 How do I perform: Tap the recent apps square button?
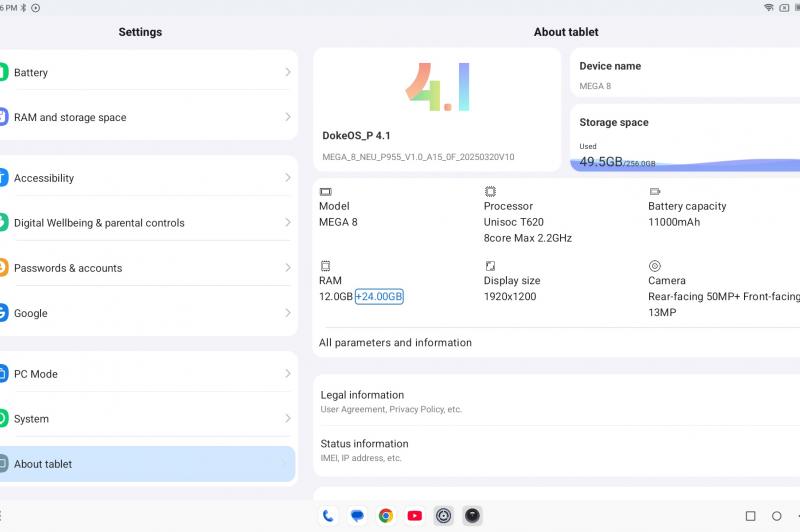click(x=751, y=516)
